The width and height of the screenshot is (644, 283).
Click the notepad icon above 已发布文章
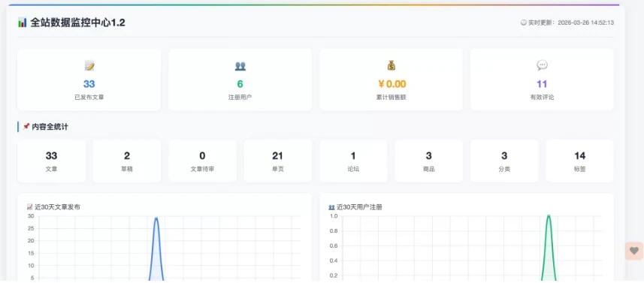89,65
